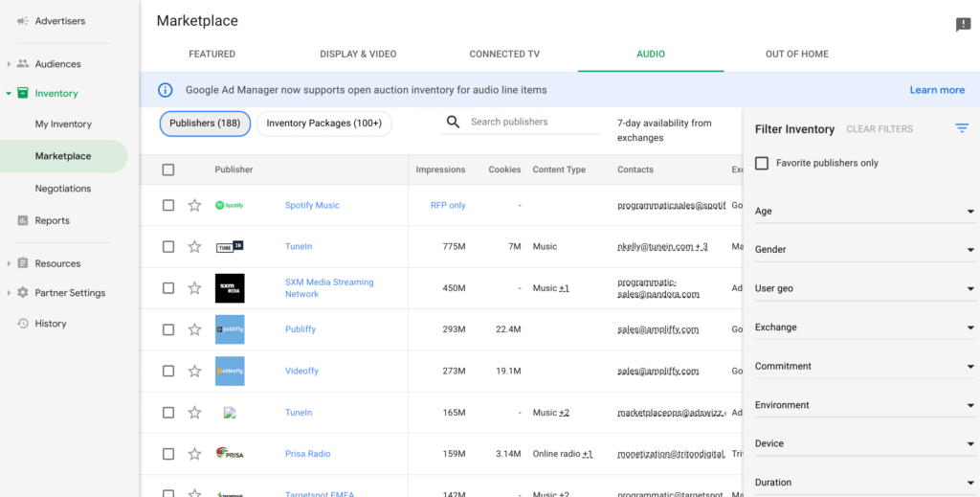Viewport: 980px width, 497px height.
Task: Open the Commitment filter dropdown
Action: click(865, 367)
